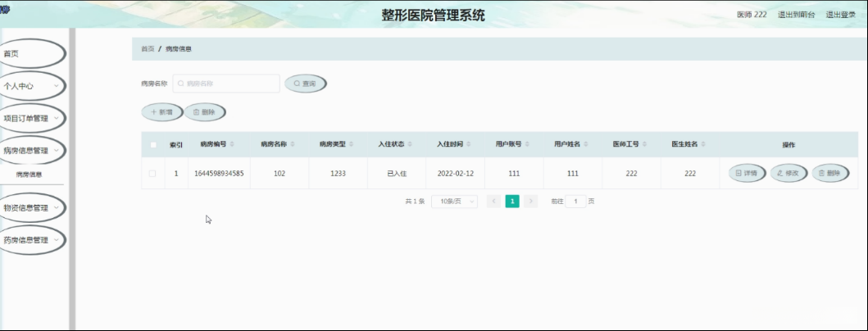Click the date cell 2022-02-12
The width and height of the screenshot is (868, 331).
click(456, 173)
